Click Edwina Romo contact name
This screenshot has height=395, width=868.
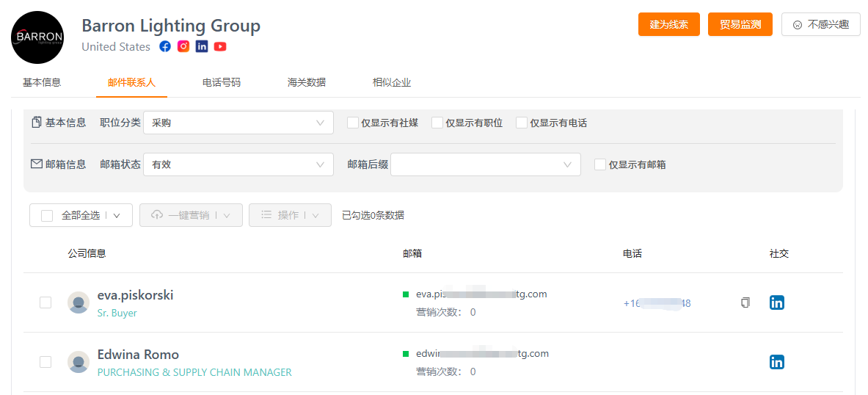[138, 355]
